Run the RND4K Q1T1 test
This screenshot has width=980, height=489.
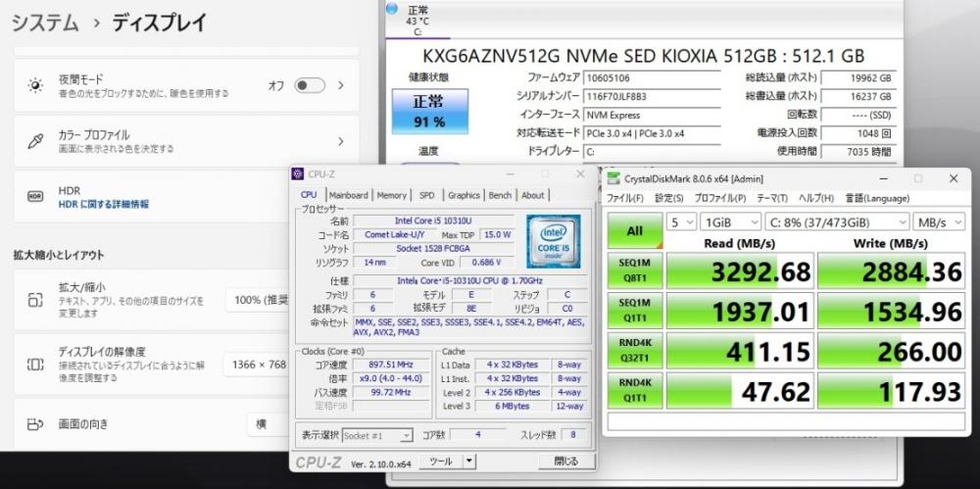pos(635,390)
